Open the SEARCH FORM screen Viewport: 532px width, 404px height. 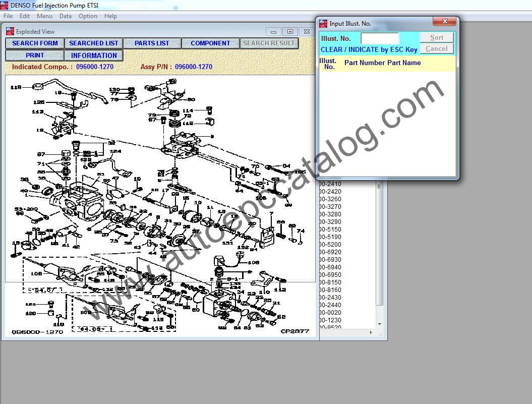34,43
